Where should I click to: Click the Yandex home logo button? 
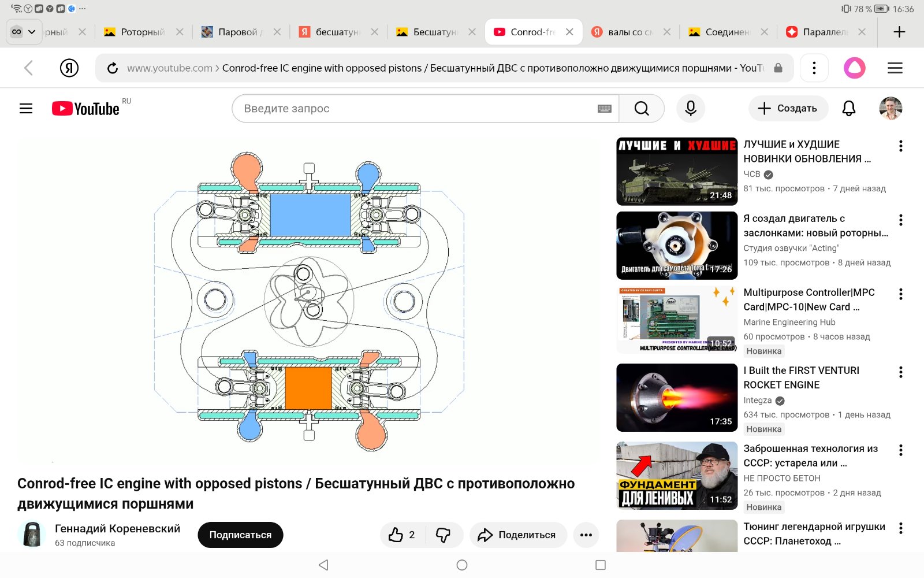click(69, 68)
